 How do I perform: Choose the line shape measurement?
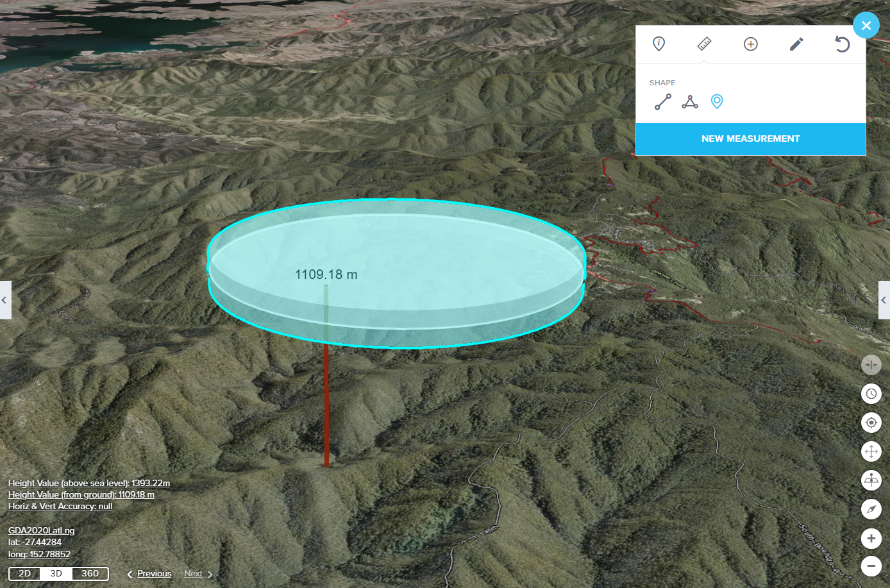point(663,101)
